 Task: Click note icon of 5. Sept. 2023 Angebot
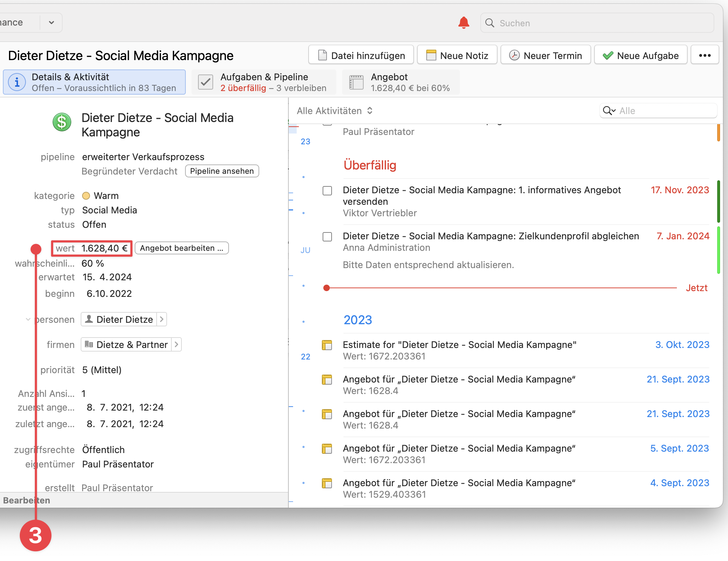(327, 449)
